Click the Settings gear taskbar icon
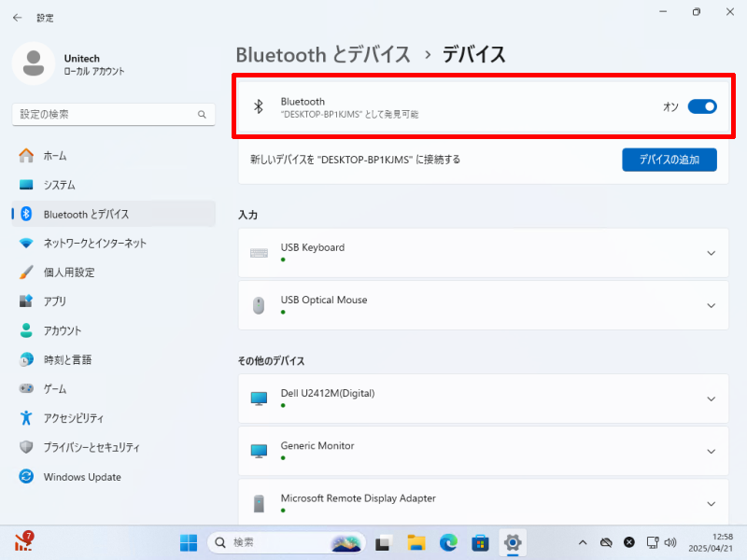Screen dimensions: 747x560 tap(513, 542)
